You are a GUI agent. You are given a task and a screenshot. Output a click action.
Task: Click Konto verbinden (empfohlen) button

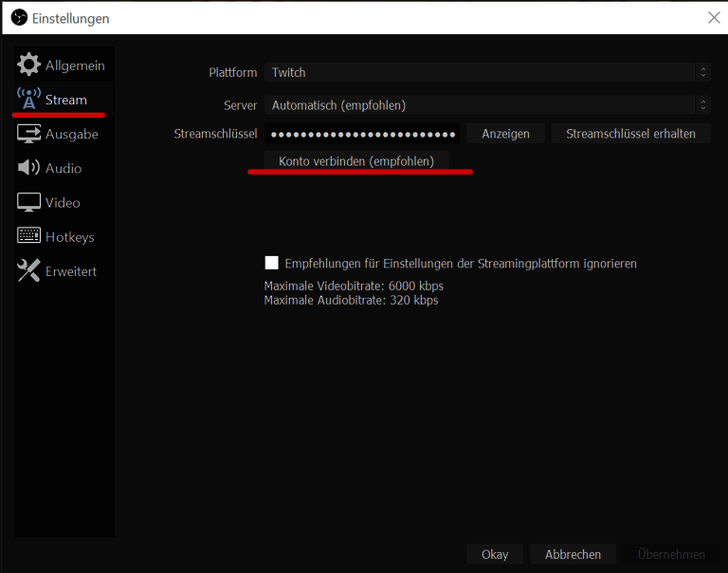click(356, 161)
